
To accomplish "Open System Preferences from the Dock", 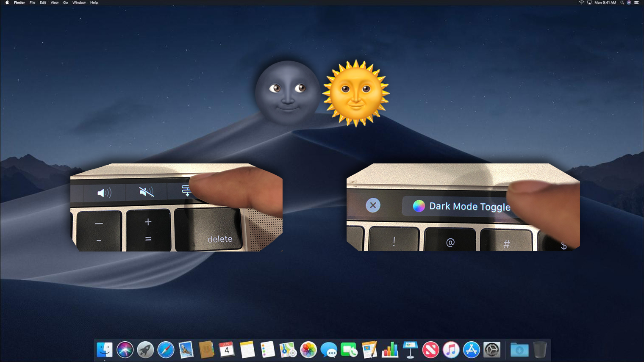I will click(492, 350).
